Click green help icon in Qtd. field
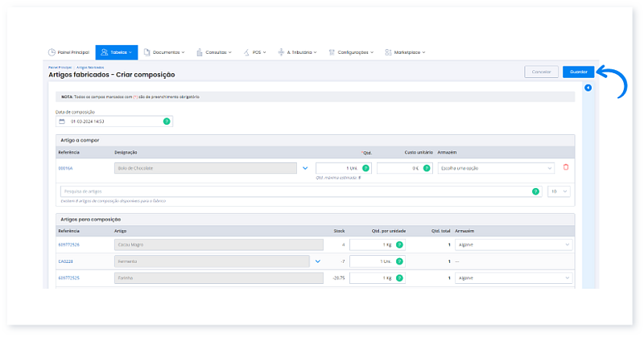644x337 pixels. click(365, 168)
